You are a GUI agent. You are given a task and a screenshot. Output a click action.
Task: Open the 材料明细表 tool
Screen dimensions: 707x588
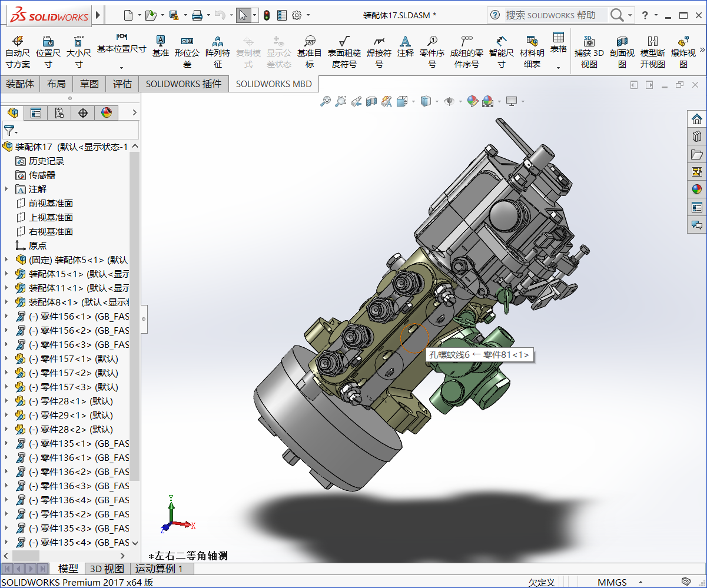(532, 51)
